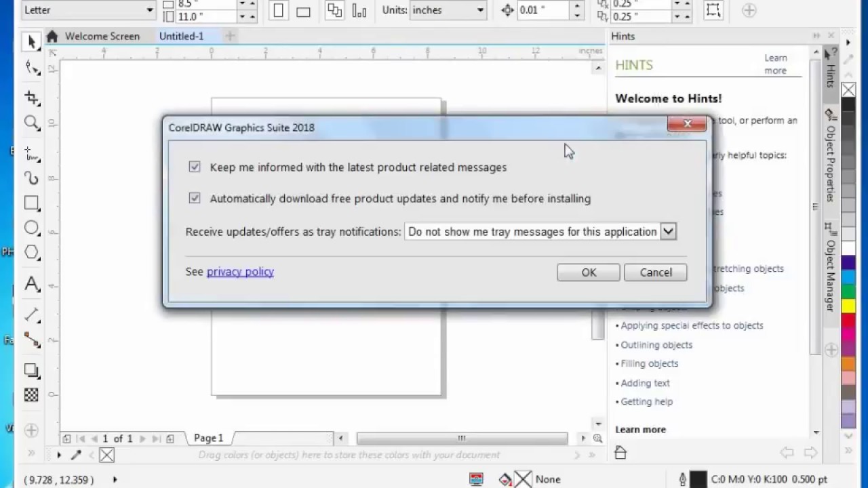Image resolution: width=868 pixels, height=488 pixels.
Task: Select the Connector tool
Action: [31, 340]
